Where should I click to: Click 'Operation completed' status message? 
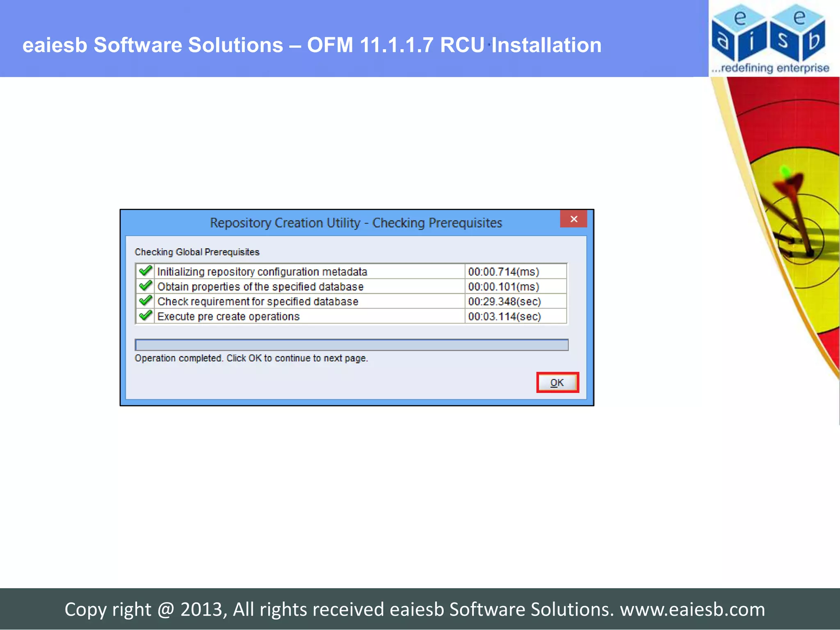tap(251, 358)
